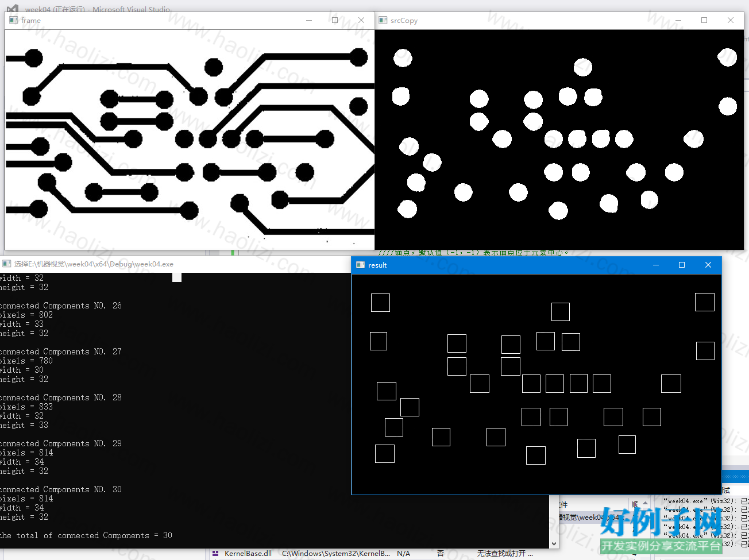Click the N/A cell in KernelBase.dll row
The height and width of the screenshot is (560, 749).
[x=403, y=554]
